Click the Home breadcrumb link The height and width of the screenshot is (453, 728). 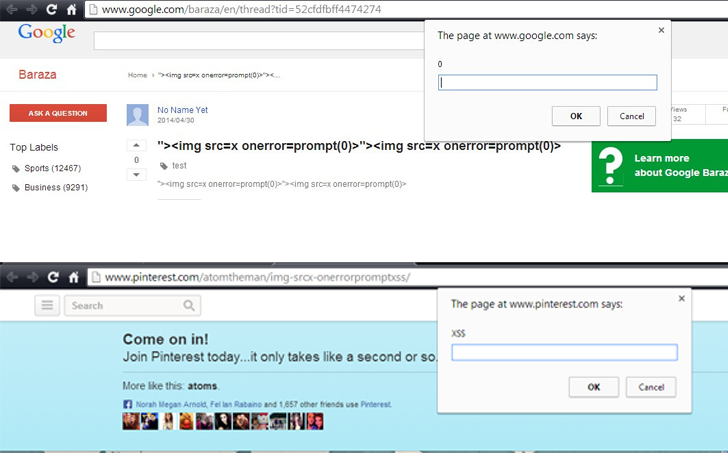click(137, 75)
